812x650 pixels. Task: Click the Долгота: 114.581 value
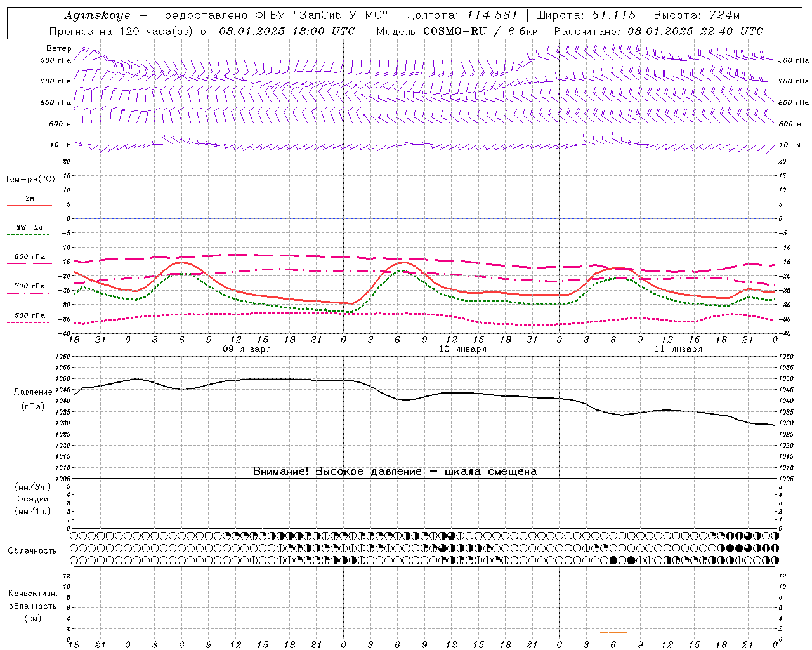pos(461,15)
